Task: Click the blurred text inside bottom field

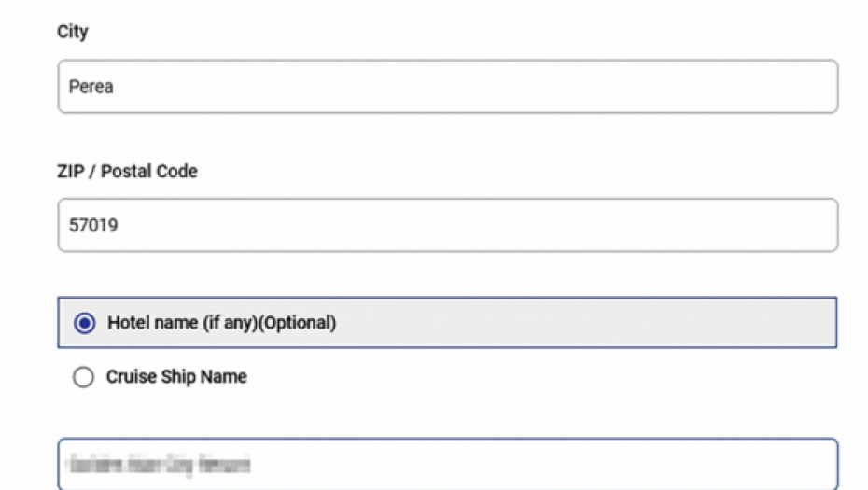Action: pyautogui.click(x=159, y=465)
